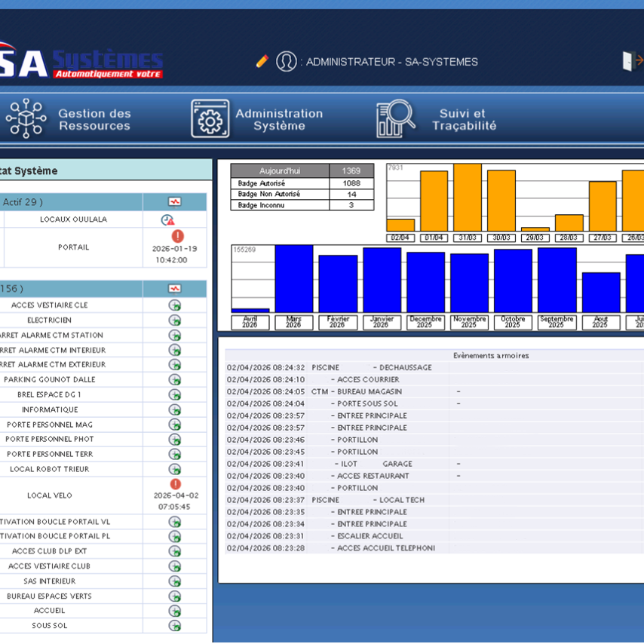644x644 pixels.
Task: Click the red alert icon for LOCAL VELO
Action: (x=176, y=484)
